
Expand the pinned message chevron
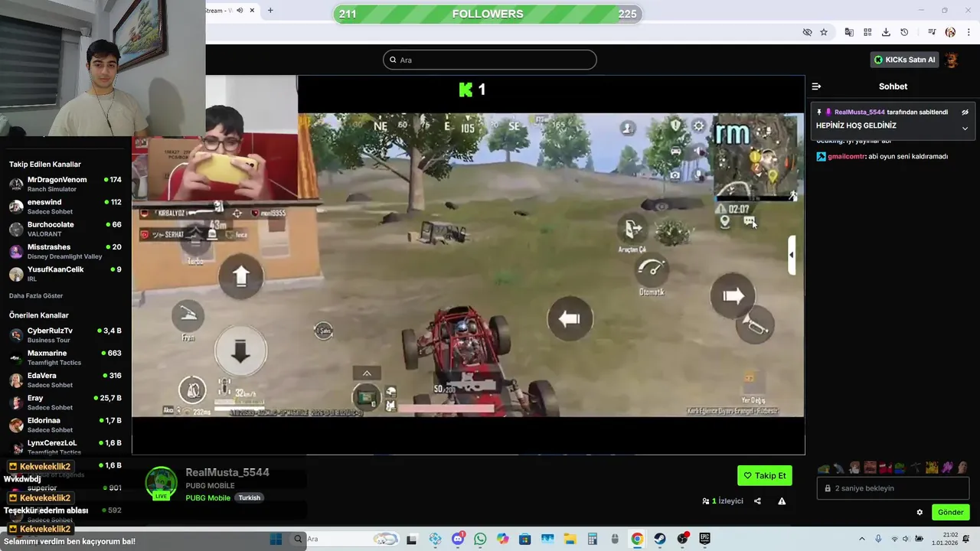965,129
